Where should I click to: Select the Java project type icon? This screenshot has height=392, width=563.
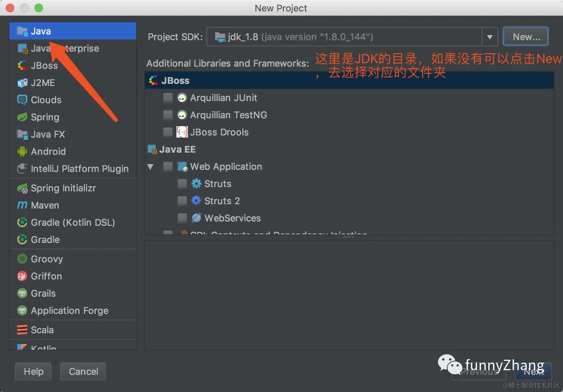22,31
